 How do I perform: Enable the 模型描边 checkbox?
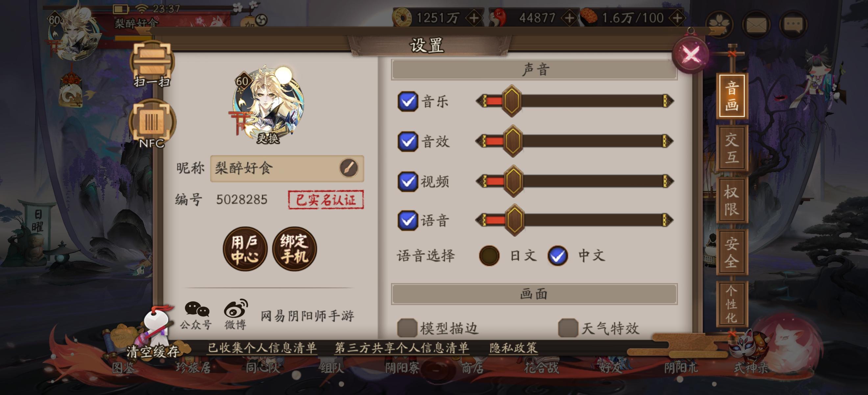point(407,328)
